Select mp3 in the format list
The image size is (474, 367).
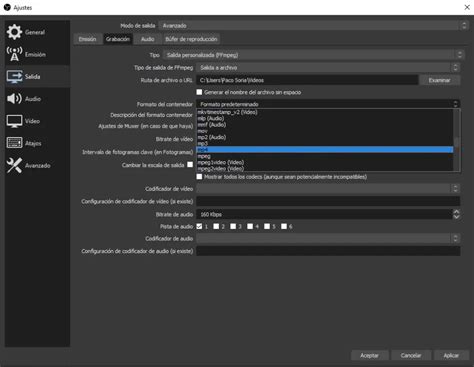(325, 144)
